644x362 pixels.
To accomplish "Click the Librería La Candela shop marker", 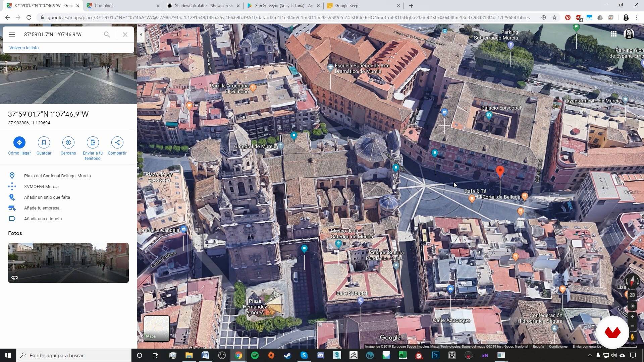I will click(x=183, y=229).
